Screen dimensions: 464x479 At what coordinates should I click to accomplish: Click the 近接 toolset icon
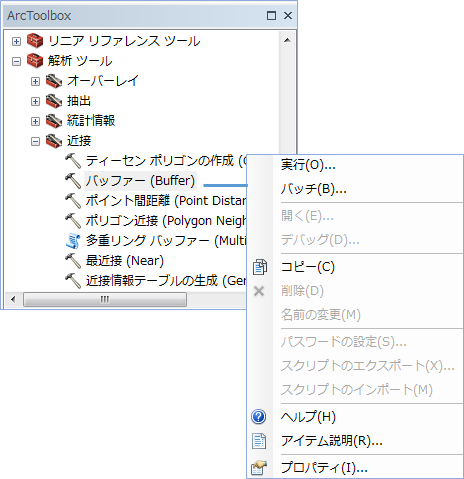(x=54, y=141)
